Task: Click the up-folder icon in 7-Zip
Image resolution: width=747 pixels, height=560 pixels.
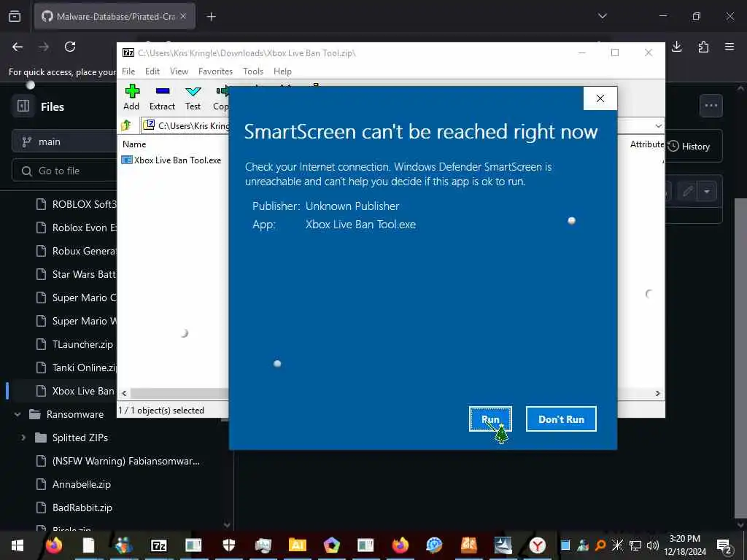Action: click(126, 125)
